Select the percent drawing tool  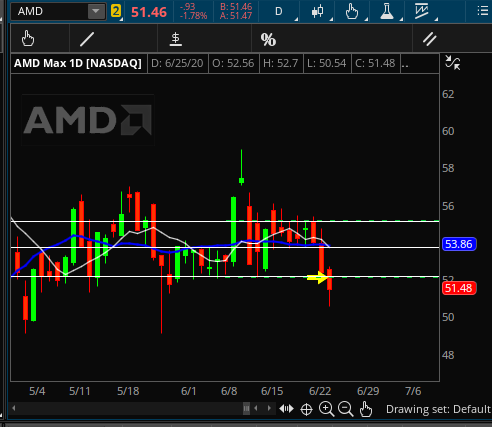(x=268, y=39)
